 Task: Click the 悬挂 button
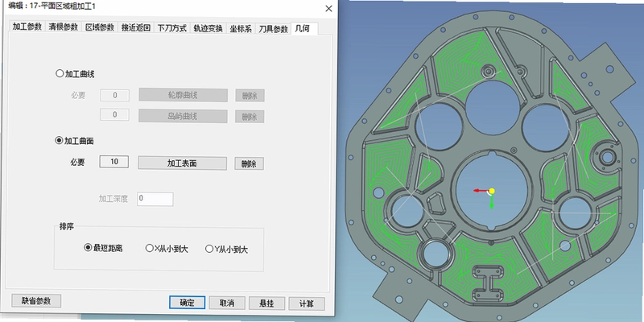pyautogui.click(x=266, y=303)
